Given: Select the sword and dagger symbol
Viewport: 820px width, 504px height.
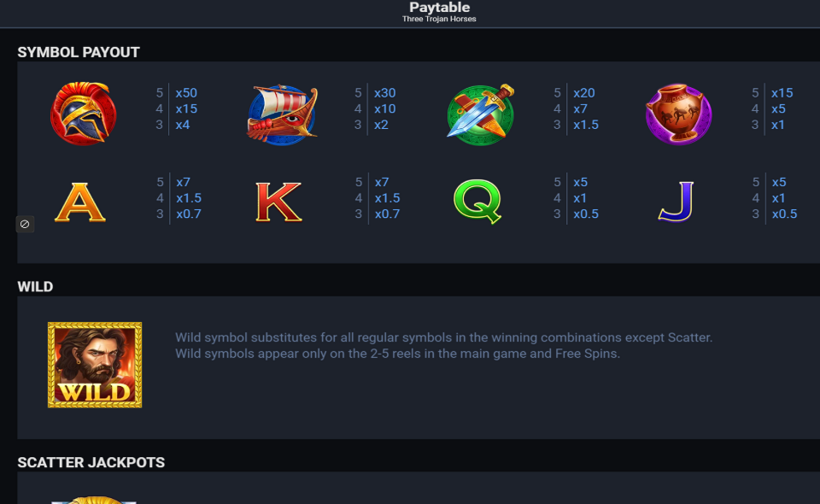Looking at the screenshot, I should pos(480,114).
